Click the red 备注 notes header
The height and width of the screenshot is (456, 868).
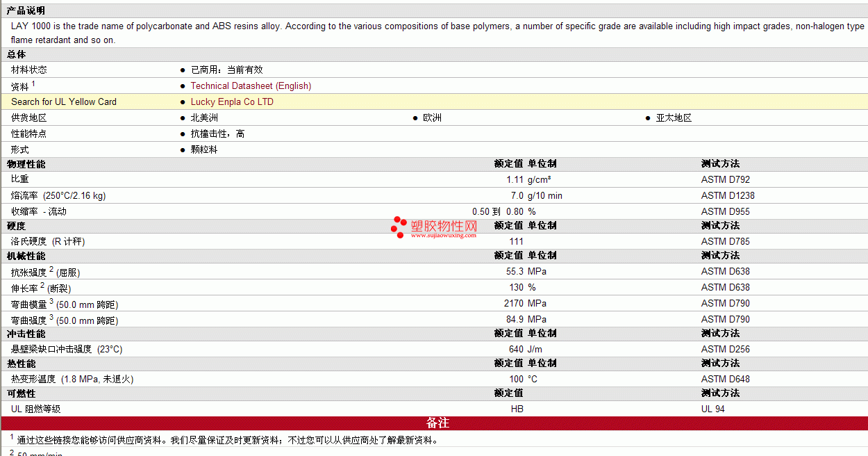click(437, 423)
